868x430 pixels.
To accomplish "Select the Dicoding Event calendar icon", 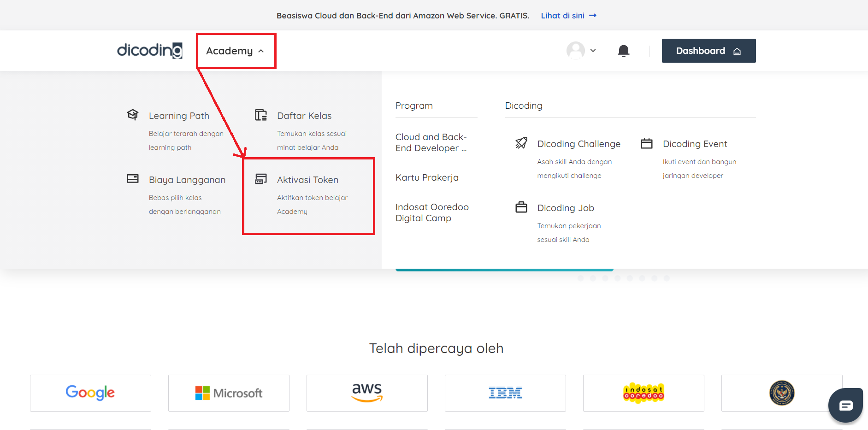I will (647, 143).
